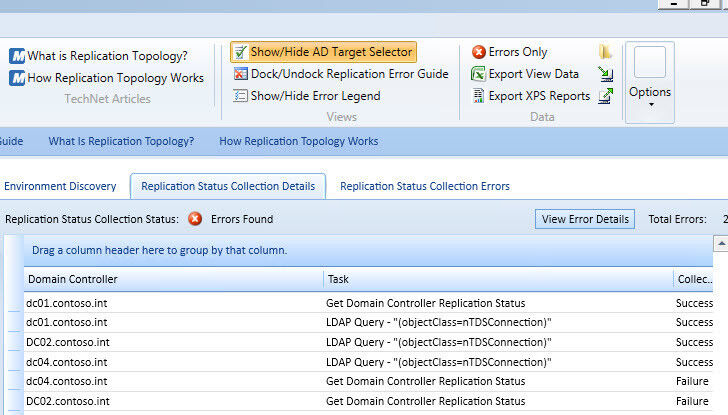This screenshot has width=728, height=415.
Task: Open the Options dropdown
Action: pyautogui.click(x=649, y=93)
